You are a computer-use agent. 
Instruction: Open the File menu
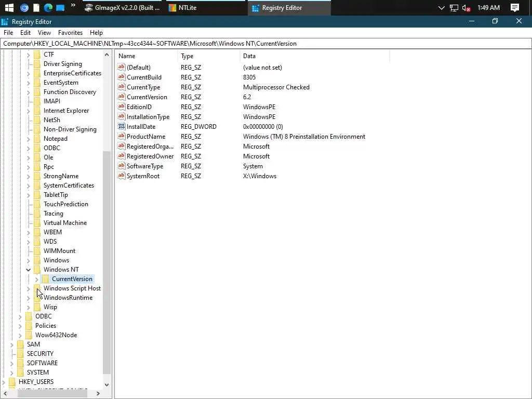tap(8, 33)
